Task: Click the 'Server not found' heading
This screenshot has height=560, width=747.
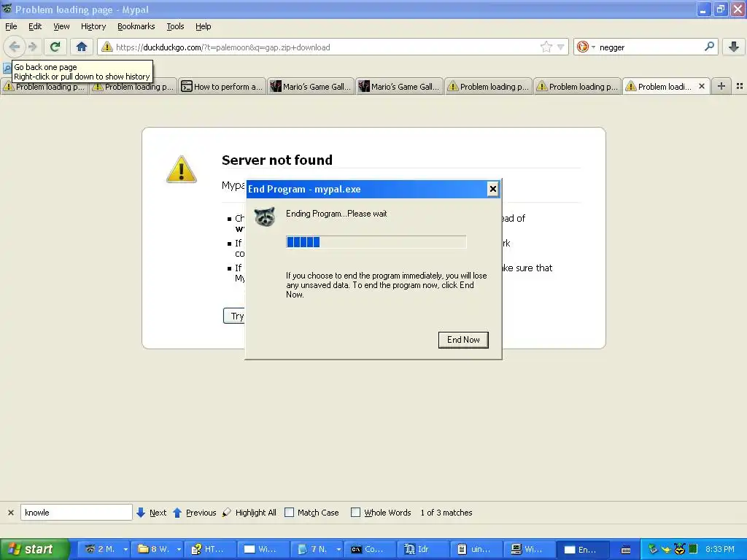Action: [276, 160]
